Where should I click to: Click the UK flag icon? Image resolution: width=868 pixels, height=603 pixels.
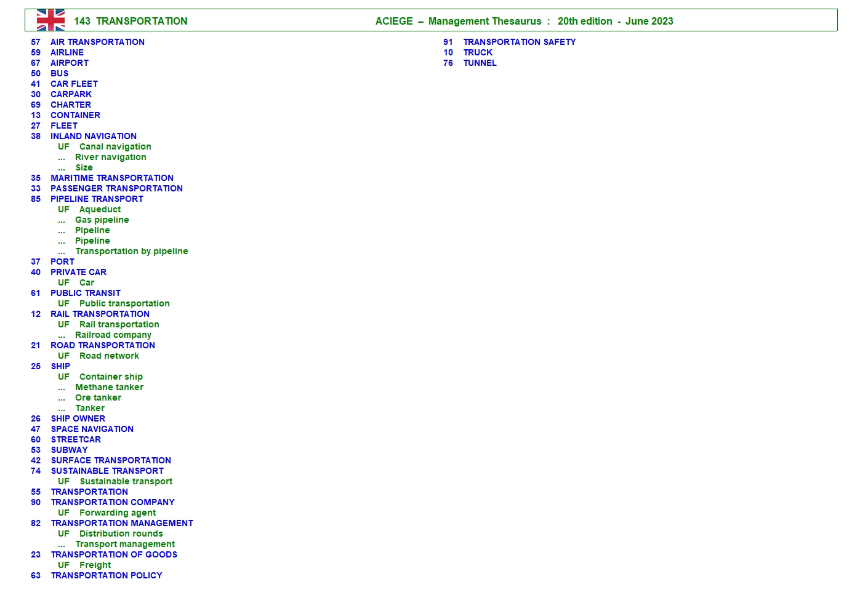pyautogui.click(x=50, y=20)
